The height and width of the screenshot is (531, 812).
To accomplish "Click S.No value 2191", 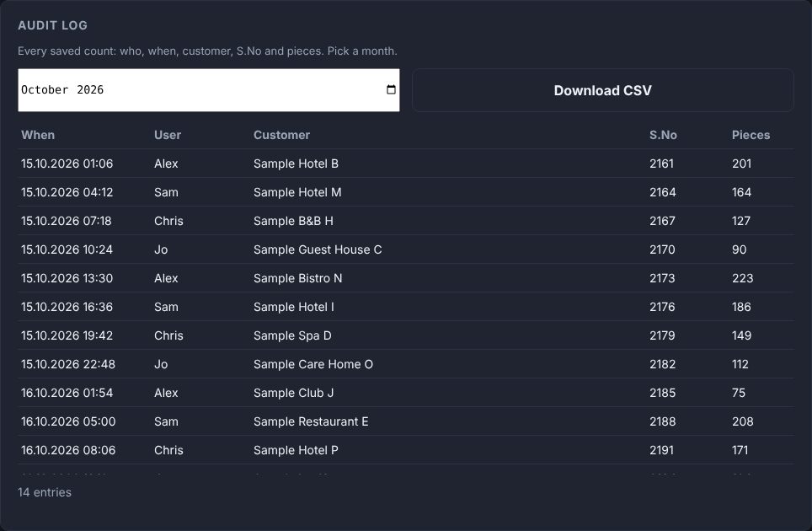I will (x=661, y=450).
